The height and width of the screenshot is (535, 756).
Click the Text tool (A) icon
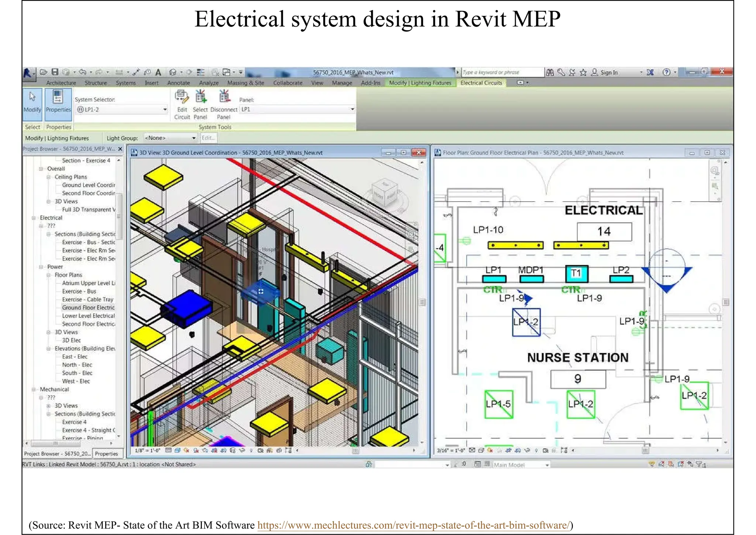click(158, 72)
